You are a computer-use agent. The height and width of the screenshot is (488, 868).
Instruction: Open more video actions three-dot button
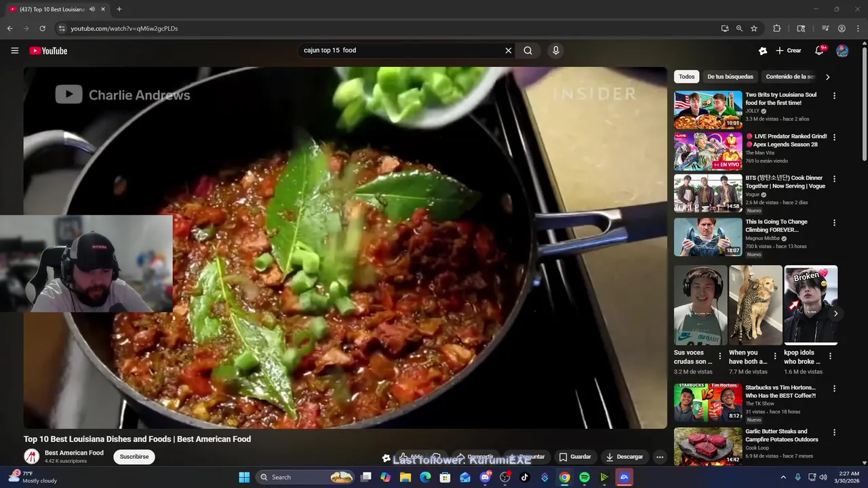(659, 457)
